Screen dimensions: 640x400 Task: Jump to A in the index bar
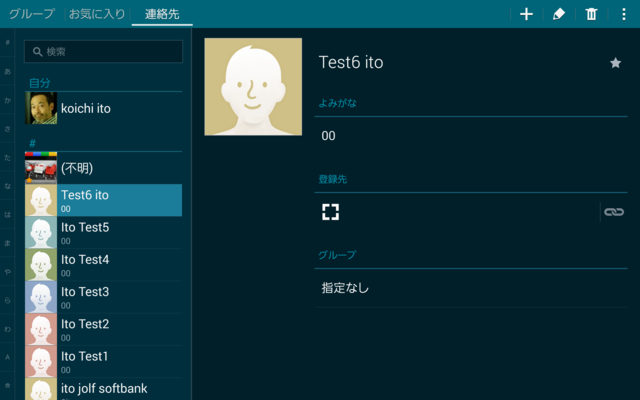click(x=7, y=357)
